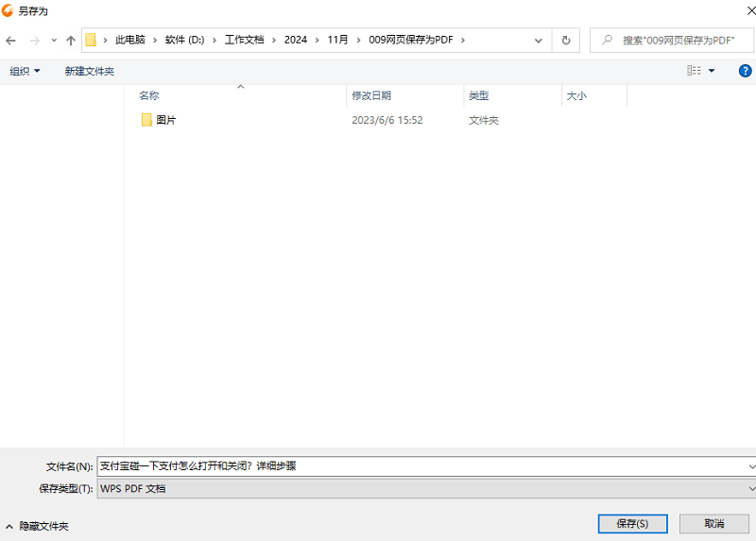The image size is (756, 541).
Task: Select the 图片 folder
Action: 166,120
